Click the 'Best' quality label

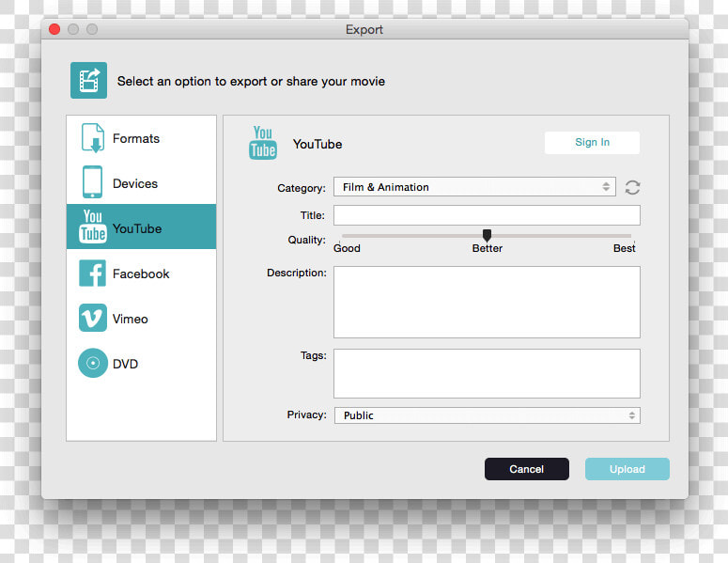pyautogui.click(x=624, y=248)
